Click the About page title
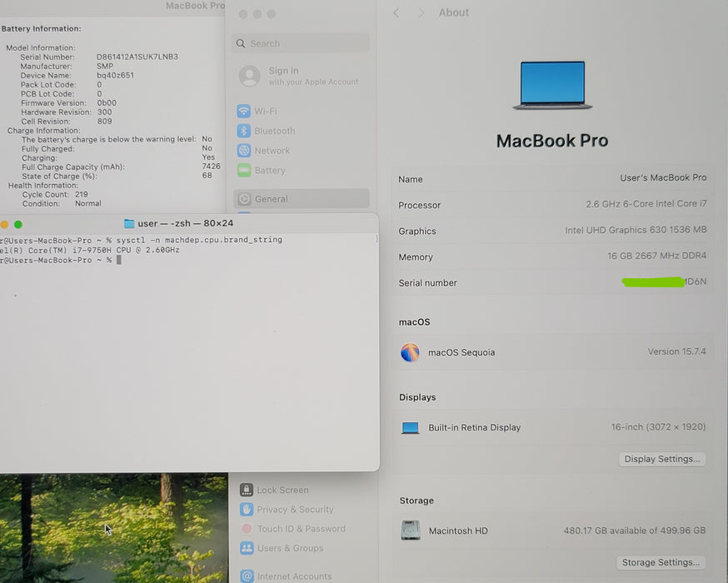Image resolution: width=728 pixels, height=583 pixels. 454,12
